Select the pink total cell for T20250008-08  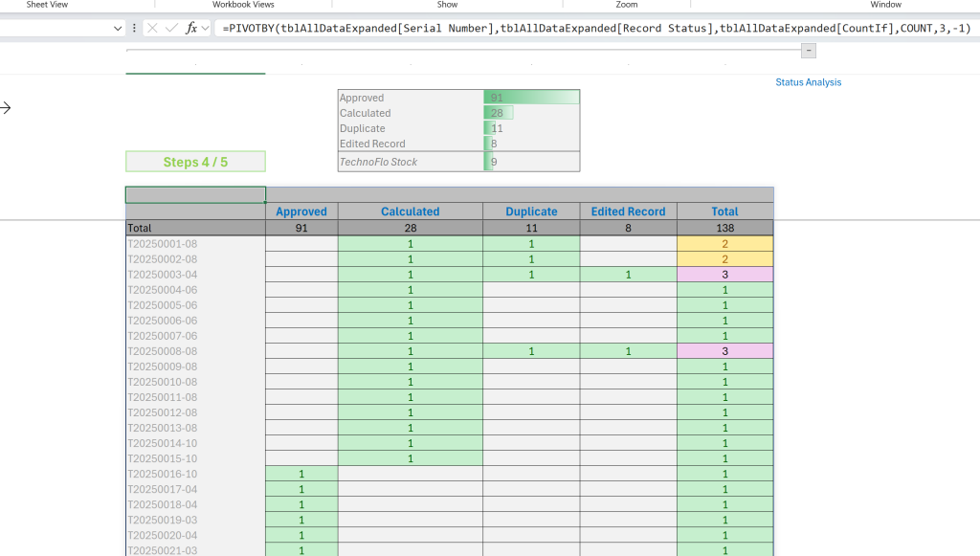coord(725,351)
